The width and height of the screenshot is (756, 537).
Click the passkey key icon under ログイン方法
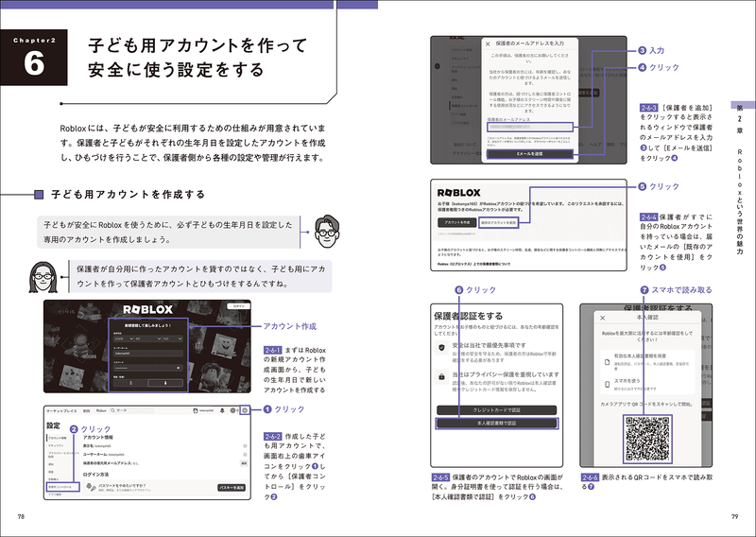point(90,487)
